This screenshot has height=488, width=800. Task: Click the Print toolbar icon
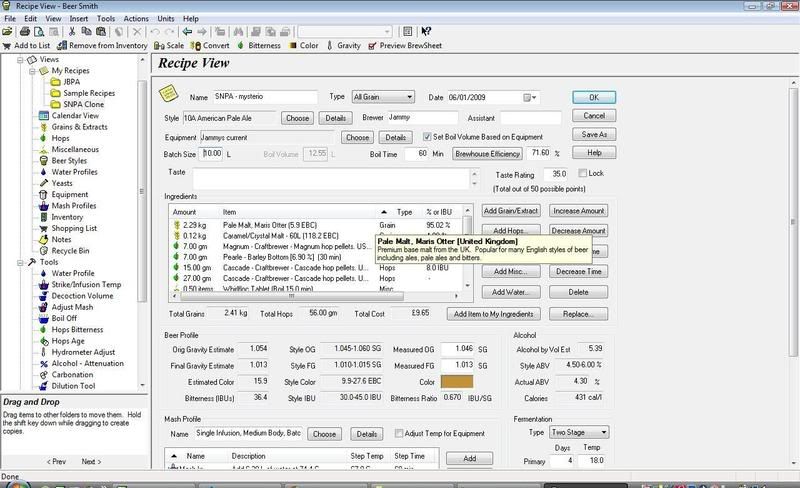coord(24,32)
